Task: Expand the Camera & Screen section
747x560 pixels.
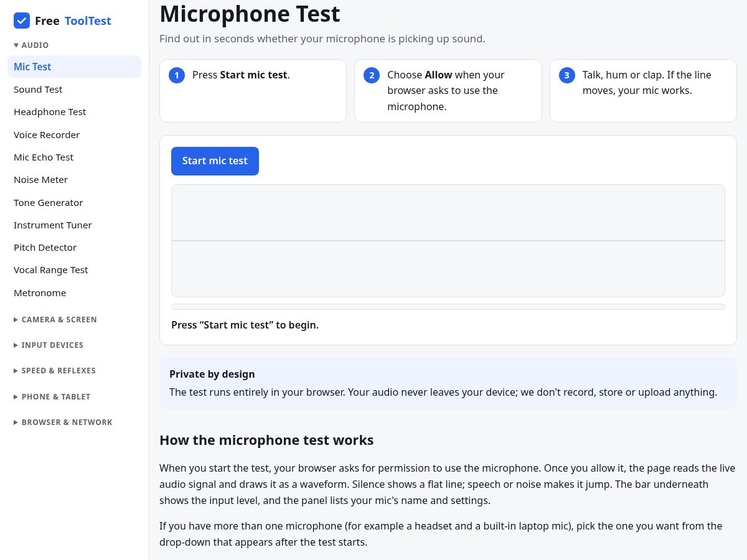Action: click(55, 320)
